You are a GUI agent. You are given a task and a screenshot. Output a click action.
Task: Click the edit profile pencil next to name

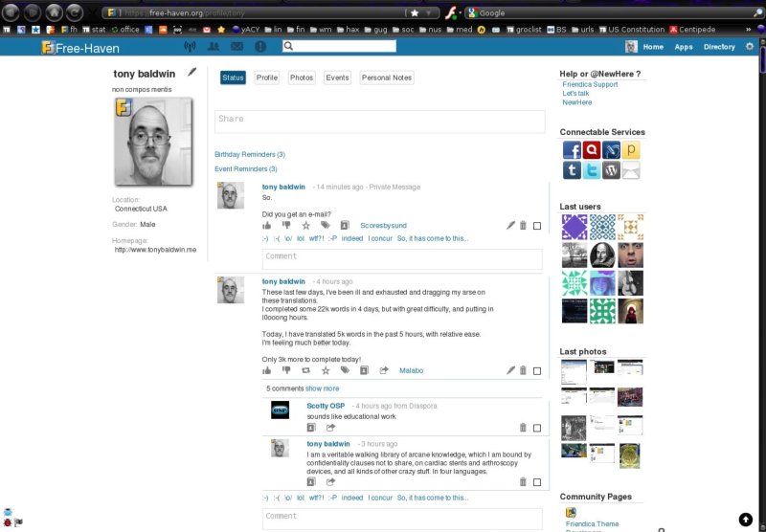[192, 72]
